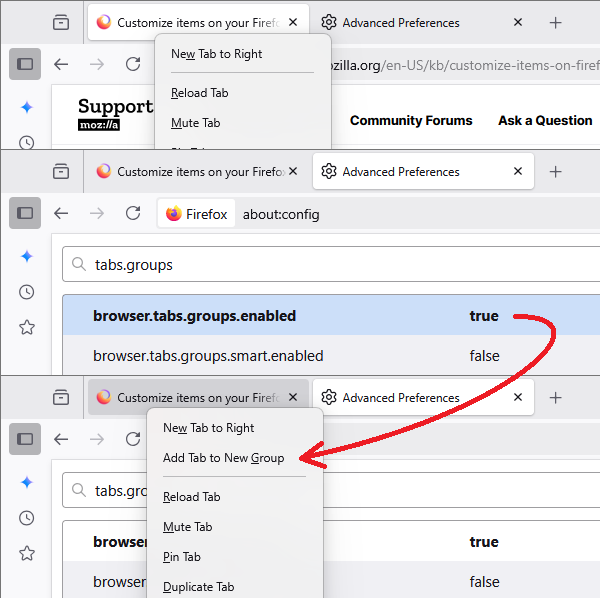Open new tab plus button in top screenshot
This screenshot has width=600, height=598.
(x=555, y=23)
